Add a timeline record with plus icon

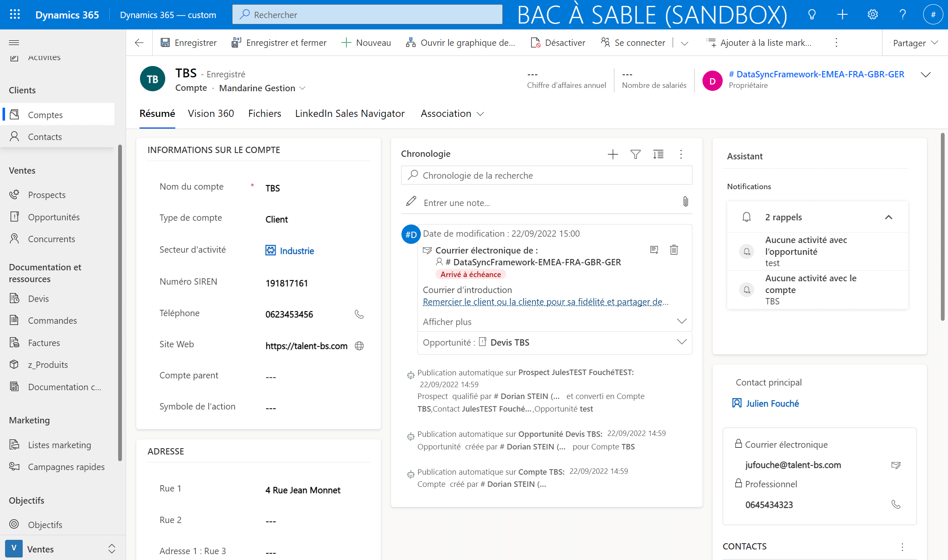(x=613, y=154)
